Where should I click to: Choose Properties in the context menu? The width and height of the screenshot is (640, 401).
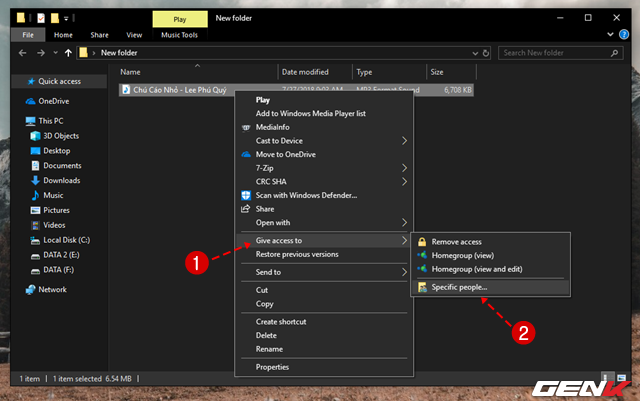click(x=272, y=367)
